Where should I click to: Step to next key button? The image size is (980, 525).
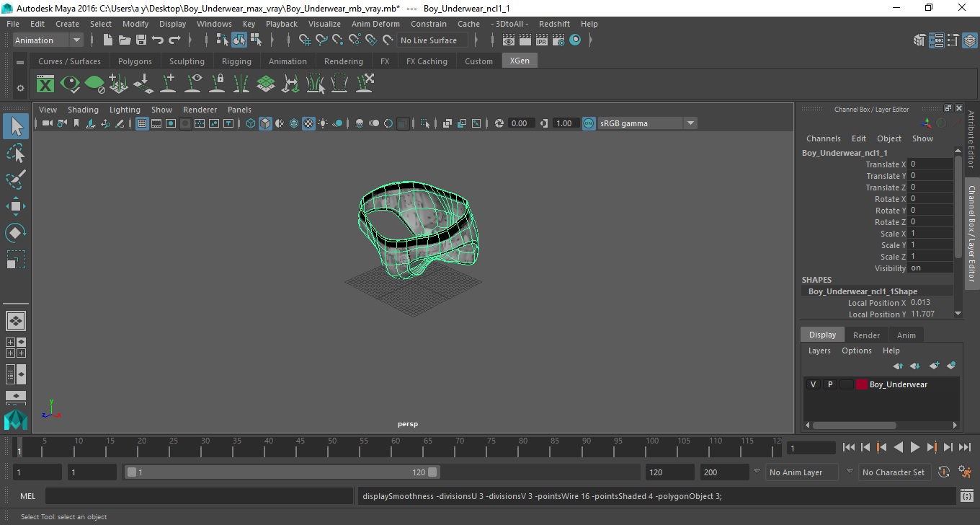[x=932, y=448]
